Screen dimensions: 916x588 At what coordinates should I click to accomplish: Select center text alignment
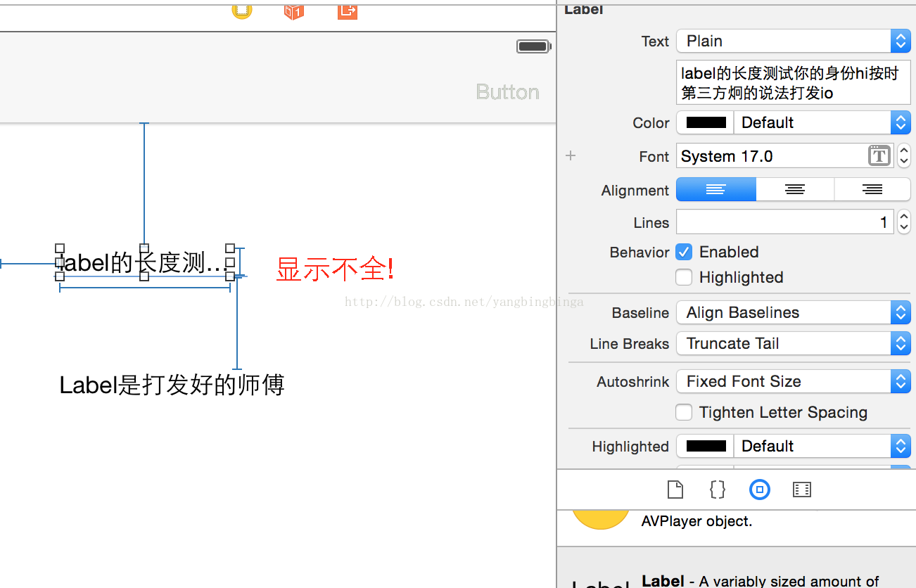[x=795, y=190]
